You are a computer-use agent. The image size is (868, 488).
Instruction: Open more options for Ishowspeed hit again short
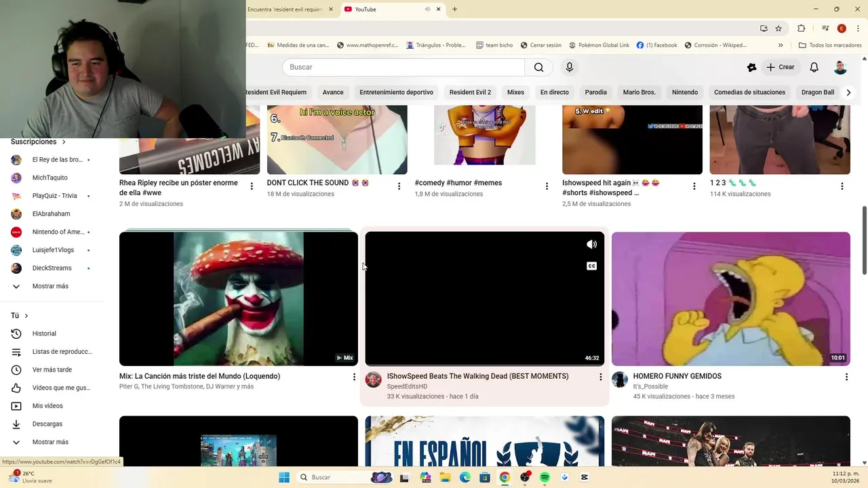(x=694, y=186)
